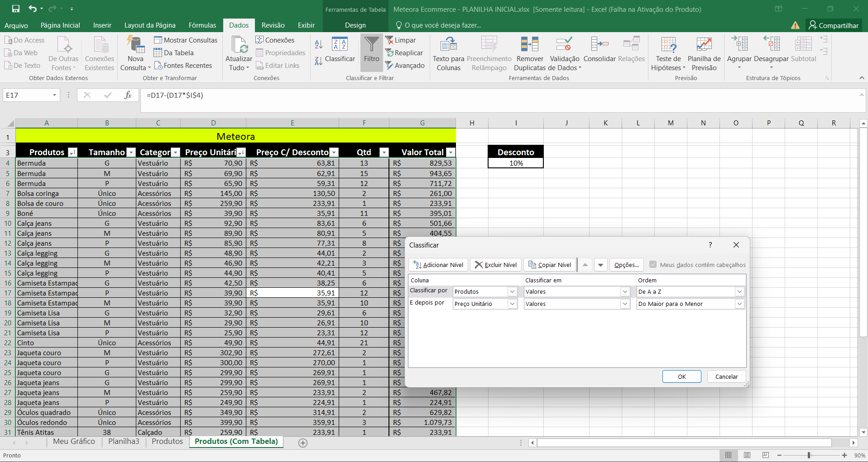This screenshot has height=462, width=868.
Task: Open Produtos column filter dropdown
Action: [72, 152]
